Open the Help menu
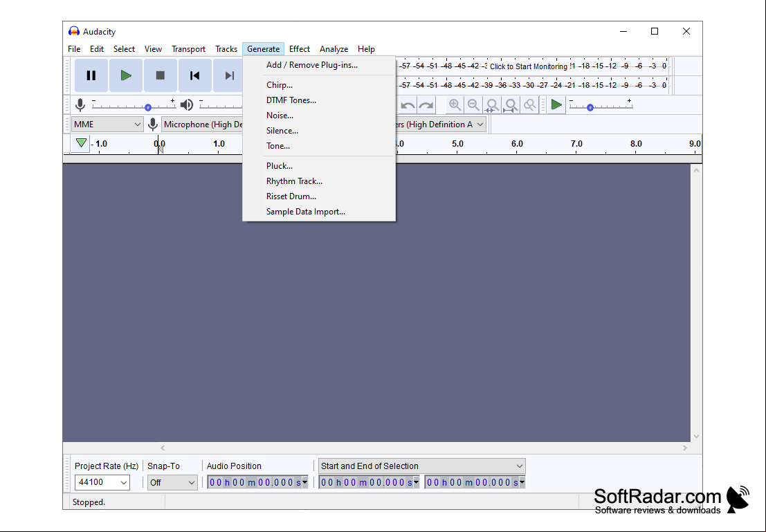The image size is (766, 532). click(x=366, y=49)
